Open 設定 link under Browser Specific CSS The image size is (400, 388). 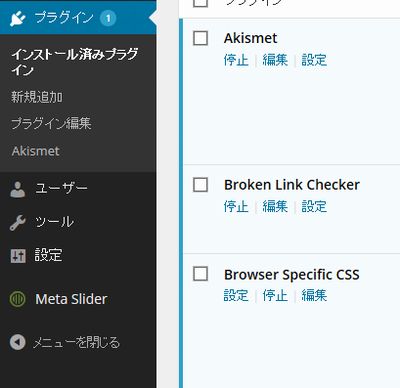[236, 296]
